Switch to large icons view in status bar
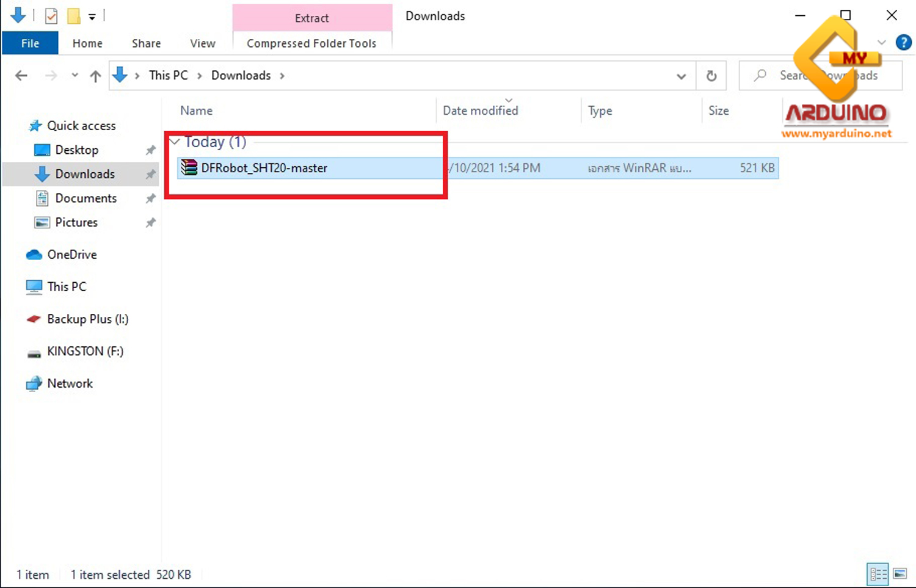This screenshot has height=588, width=916. coord(900,574)
